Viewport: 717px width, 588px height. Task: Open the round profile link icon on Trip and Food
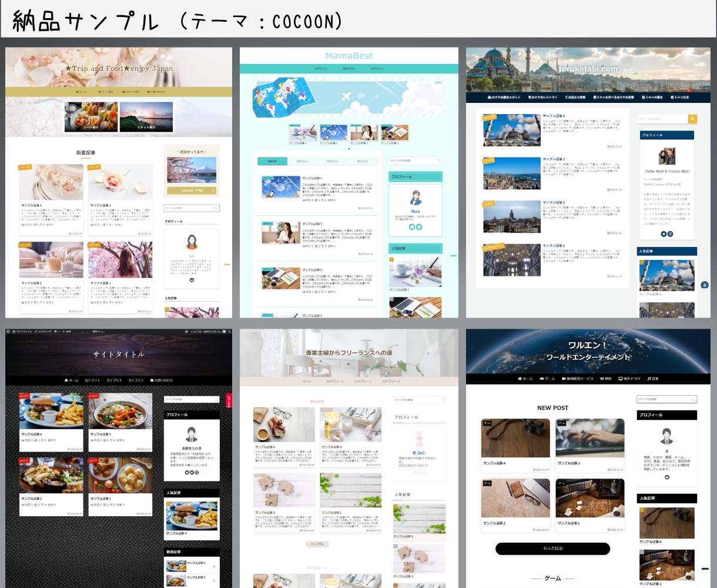tap(192, 280)
